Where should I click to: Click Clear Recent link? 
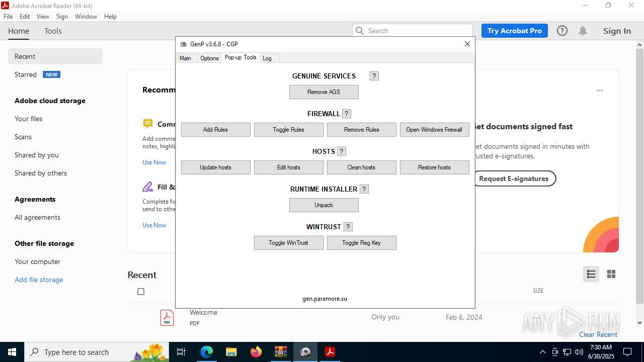[598, 334]
